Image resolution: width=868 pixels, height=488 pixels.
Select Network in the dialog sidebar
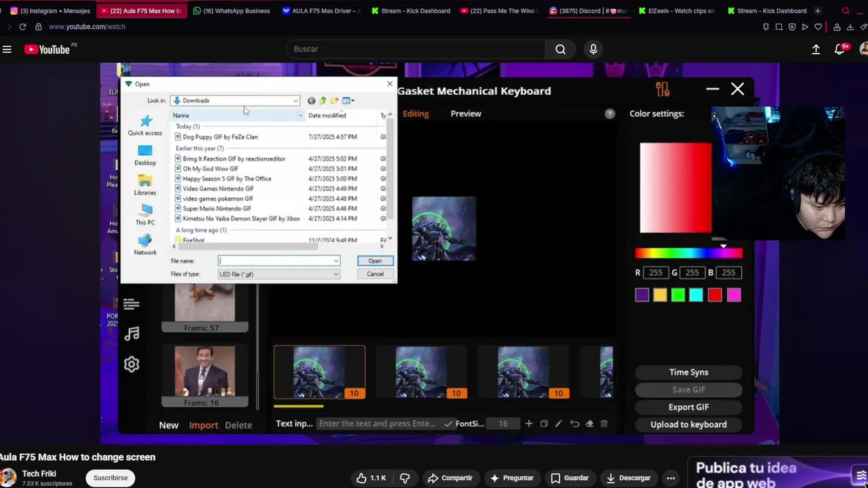pyautogui.click(x=145, y=245)
